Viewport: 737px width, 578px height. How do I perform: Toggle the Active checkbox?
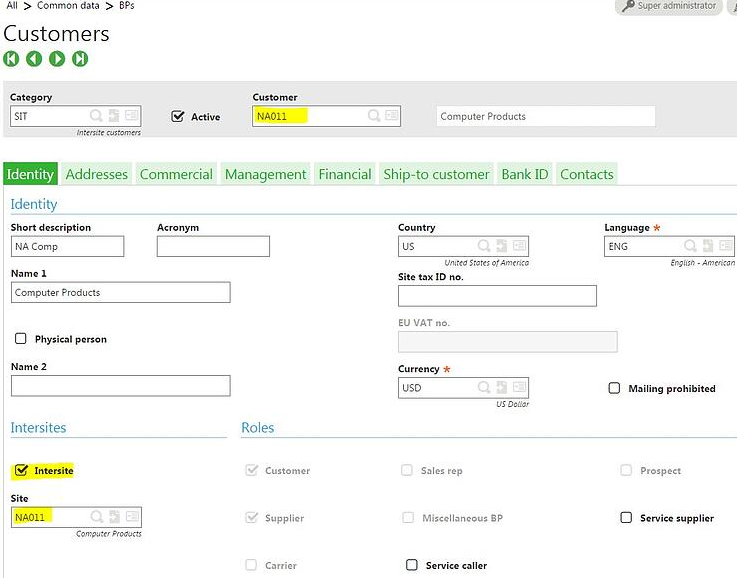click(x=178, y=116)
